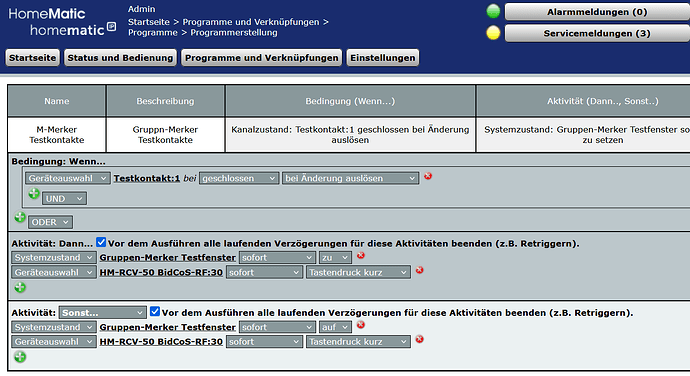Open Status und Bedienung menu
The height and width of the screenshot is (376, 690).
coord(120,58)
